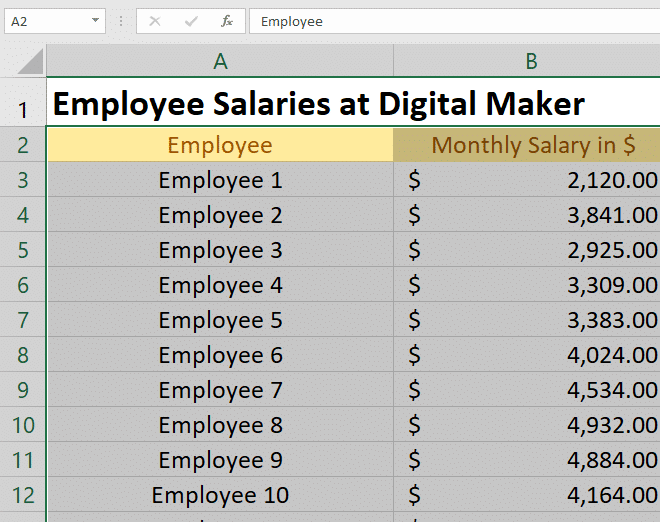The height and width of the screenshot is (522, 660).
Task: Select row 7 header
Action: pos(23,320)
